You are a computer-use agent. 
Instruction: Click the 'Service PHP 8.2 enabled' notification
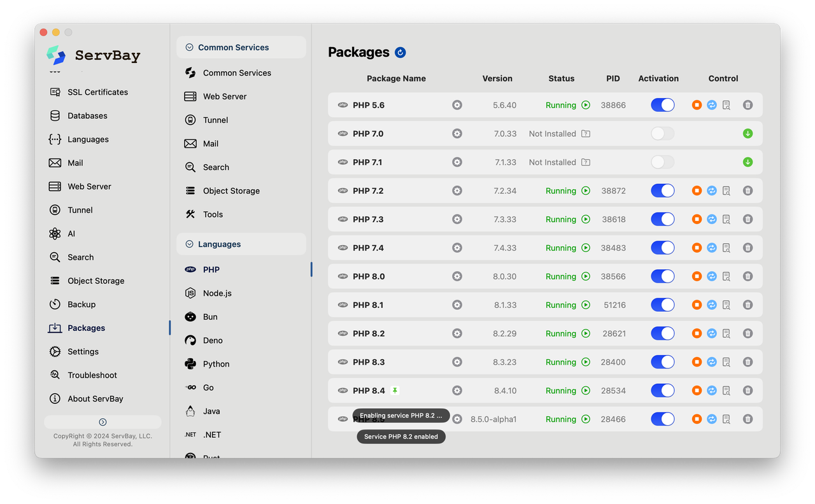coord(401,437)
